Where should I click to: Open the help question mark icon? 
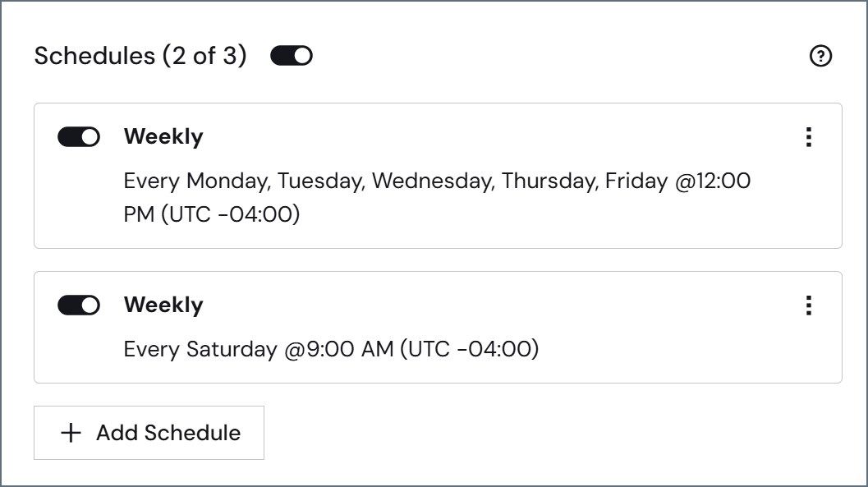[820, 56]
